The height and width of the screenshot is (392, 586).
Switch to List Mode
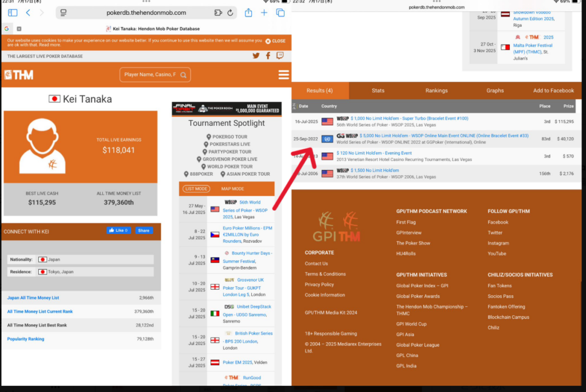point(196,189)
